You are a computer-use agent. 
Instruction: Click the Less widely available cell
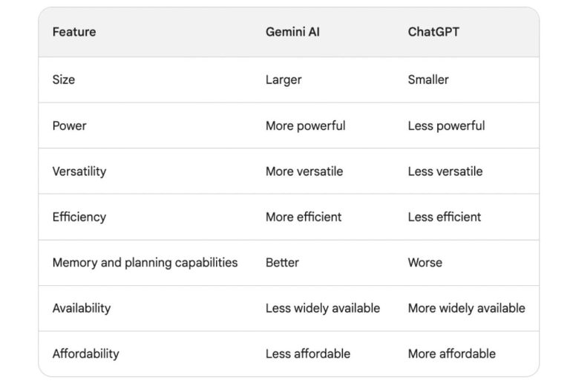tap(323, 308)
